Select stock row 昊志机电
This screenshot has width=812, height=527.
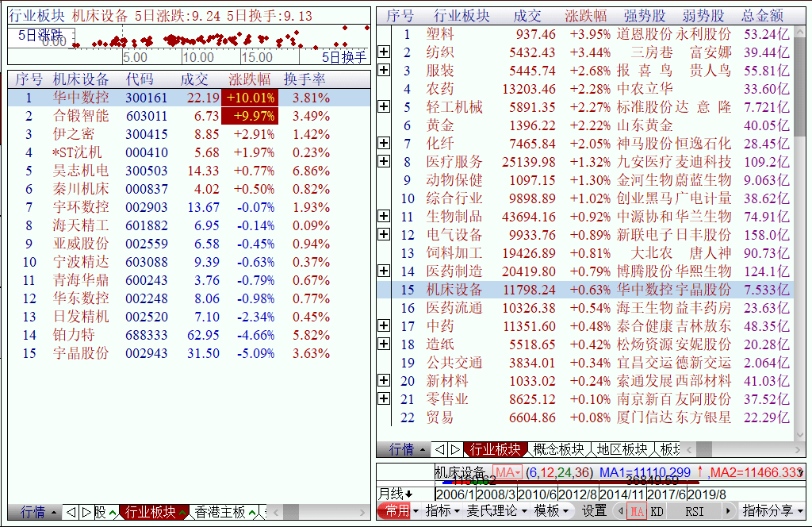coord(189,171)
